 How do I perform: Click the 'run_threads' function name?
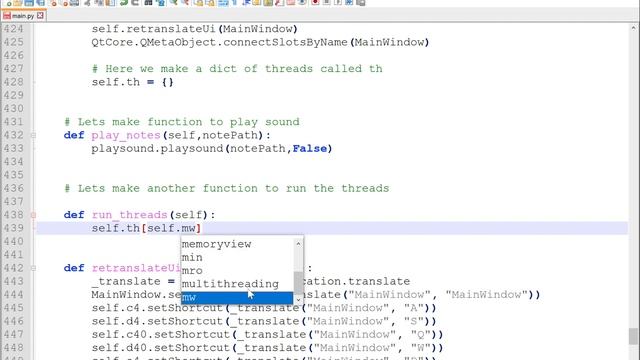pyautogui.click(x=129, y=215)
